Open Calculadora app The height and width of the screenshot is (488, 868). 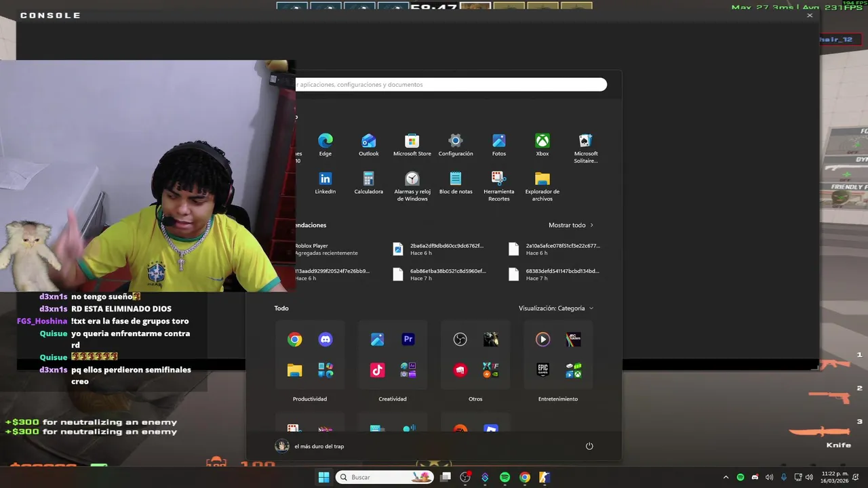pyautogui.click(x=369, y=183)
